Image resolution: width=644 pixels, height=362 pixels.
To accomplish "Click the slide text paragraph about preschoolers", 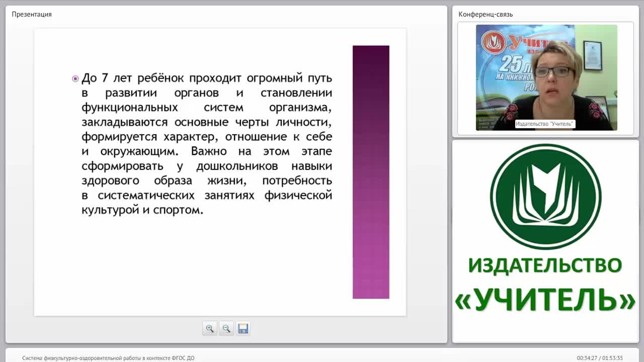I will coord(207,144).
